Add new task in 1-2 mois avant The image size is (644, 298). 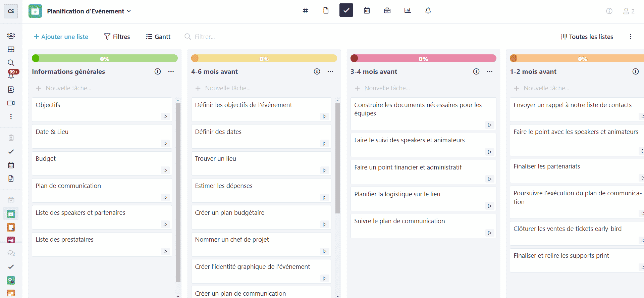point(577,88)
